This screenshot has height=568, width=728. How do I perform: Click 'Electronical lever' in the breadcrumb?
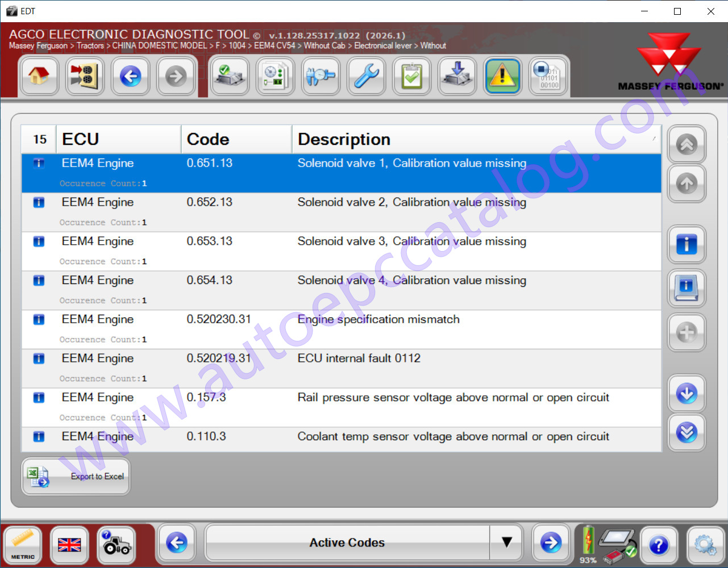383,45
